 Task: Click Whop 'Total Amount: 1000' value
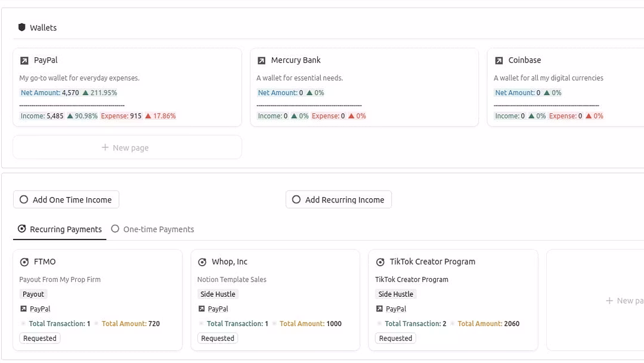tap(311, 324)
